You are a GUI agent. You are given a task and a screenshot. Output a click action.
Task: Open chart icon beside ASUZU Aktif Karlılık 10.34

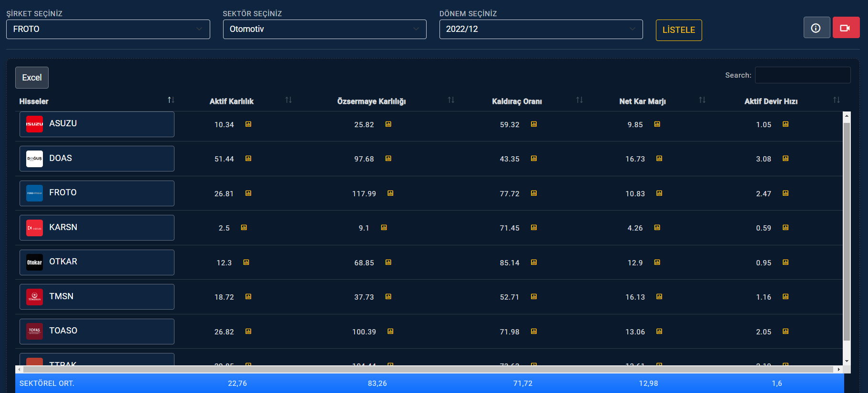pyautogui.click(x=248, y=124)
